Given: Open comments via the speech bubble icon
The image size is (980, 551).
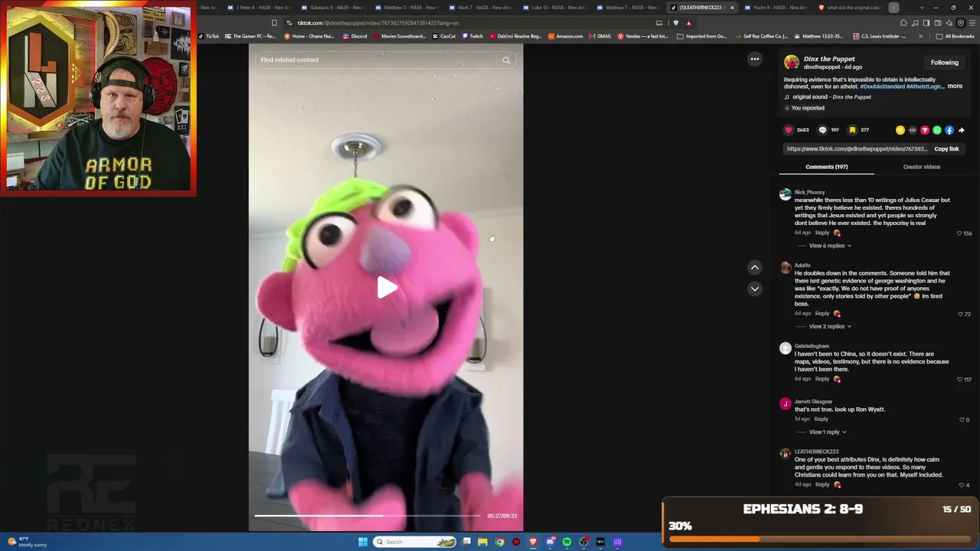Looking at the screenshot, I should click(822, 130).
